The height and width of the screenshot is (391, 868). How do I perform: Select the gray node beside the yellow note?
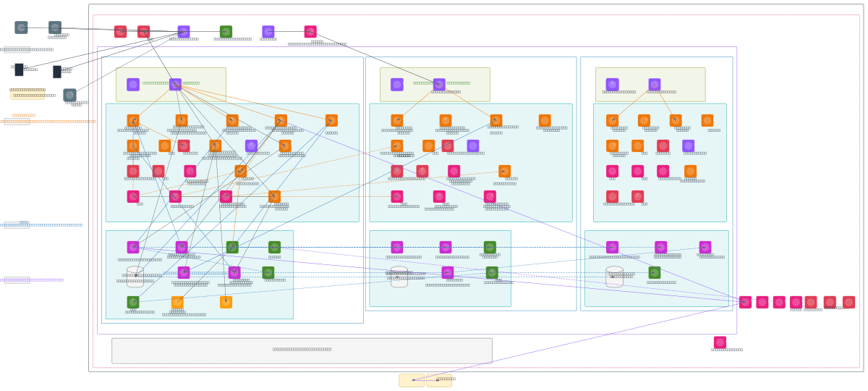point(69,95)
